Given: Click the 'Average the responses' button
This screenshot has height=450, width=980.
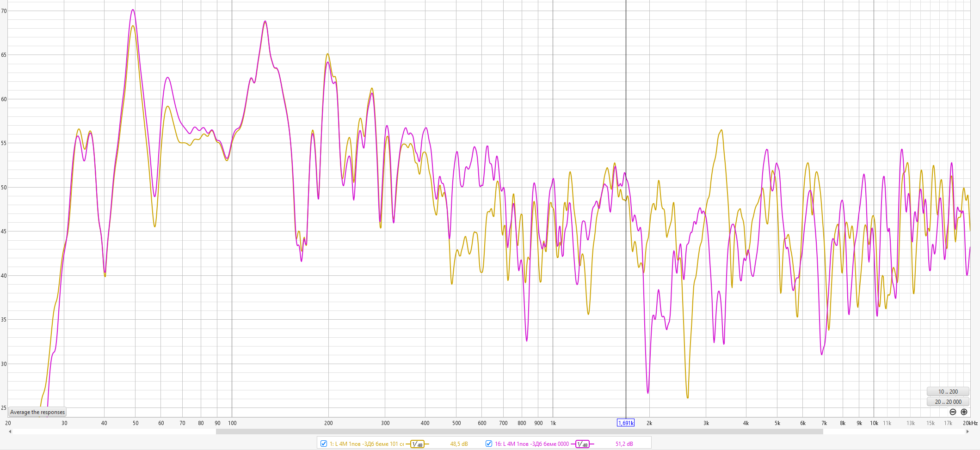Looking at the screenshot, I should tap(37, 412).
